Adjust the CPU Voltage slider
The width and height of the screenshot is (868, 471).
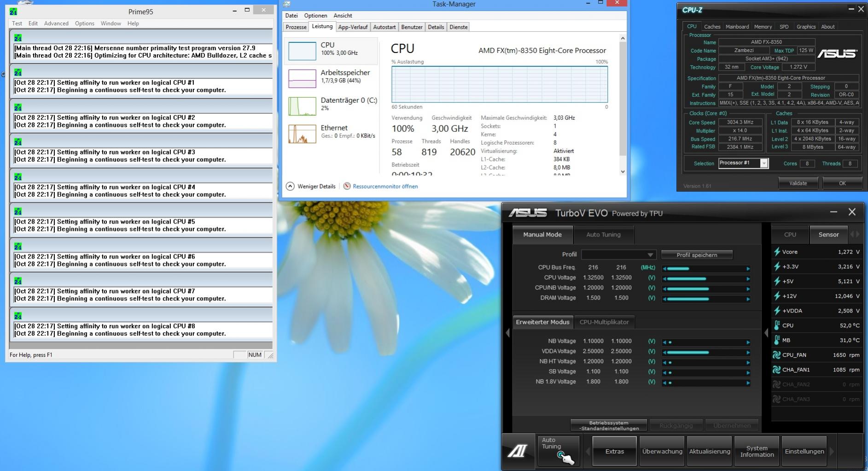[706, 278]
